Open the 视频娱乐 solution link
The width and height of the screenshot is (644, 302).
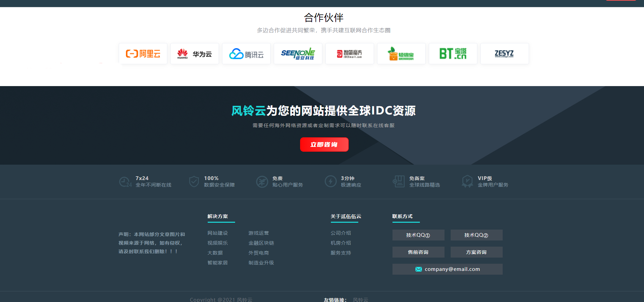[218, 243]
